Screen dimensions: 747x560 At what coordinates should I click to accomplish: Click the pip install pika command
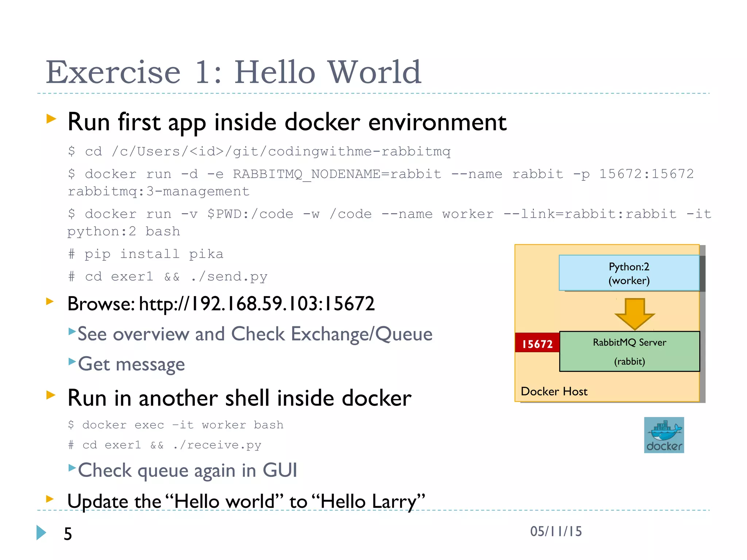click(x=146, y=254)
